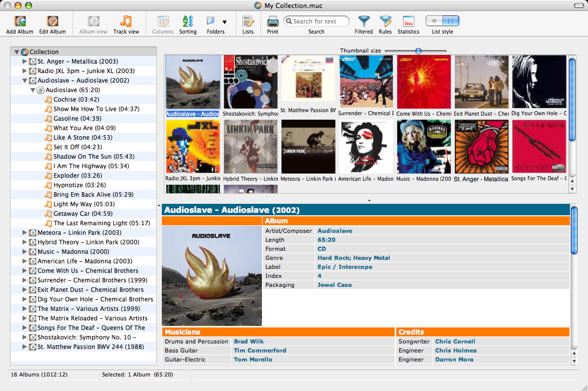Click the note icon beside Hypnotize
Viewport: 588px width, 391px height.
(49, 185)
